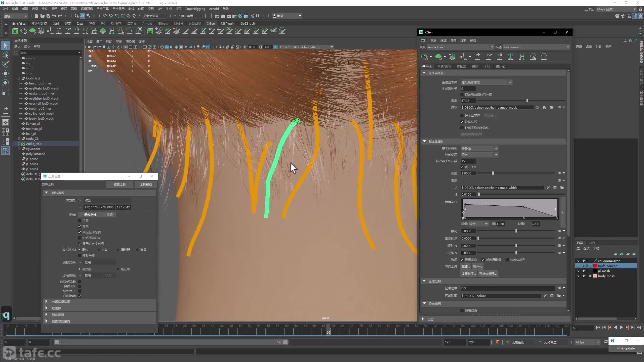Image resolution: width=644 pixels, height=362 pixels.
Task: Open the control using dropdown
Action: (479, 155)
